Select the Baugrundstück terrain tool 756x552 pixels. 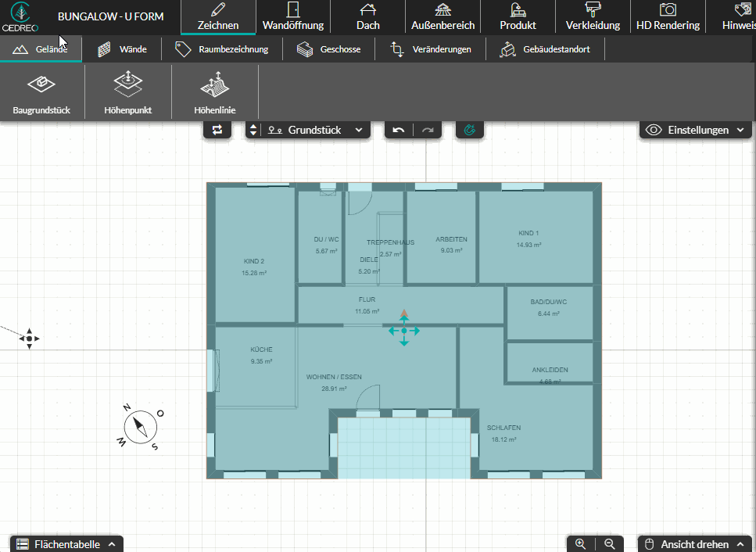(x=41, y=92)
